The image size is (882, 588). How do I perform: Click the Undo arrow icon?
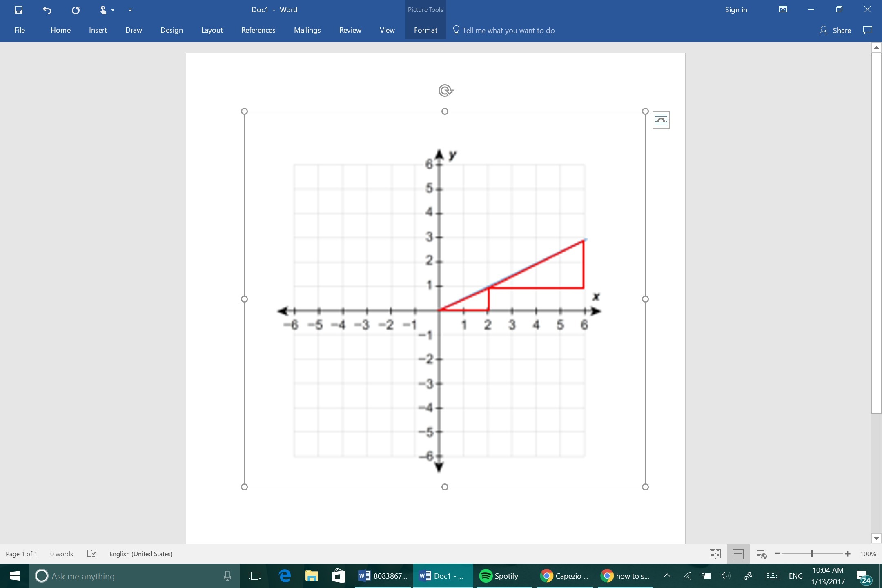tap(47, 10)
